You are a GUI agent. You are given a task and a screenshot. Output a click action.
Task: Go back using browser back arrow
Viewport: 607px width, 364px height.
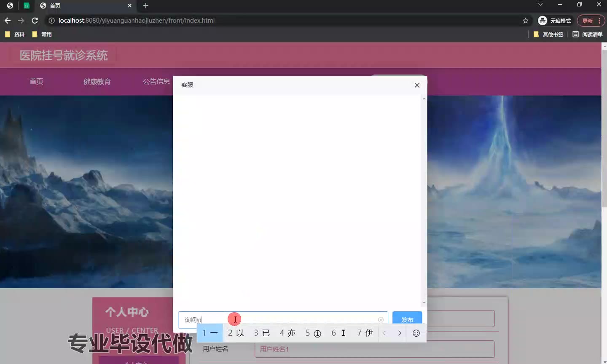8,20
